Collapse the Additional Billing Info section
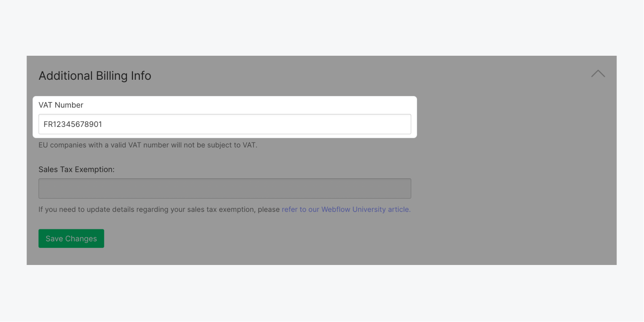Screen dimensions: 644x322 598,74
